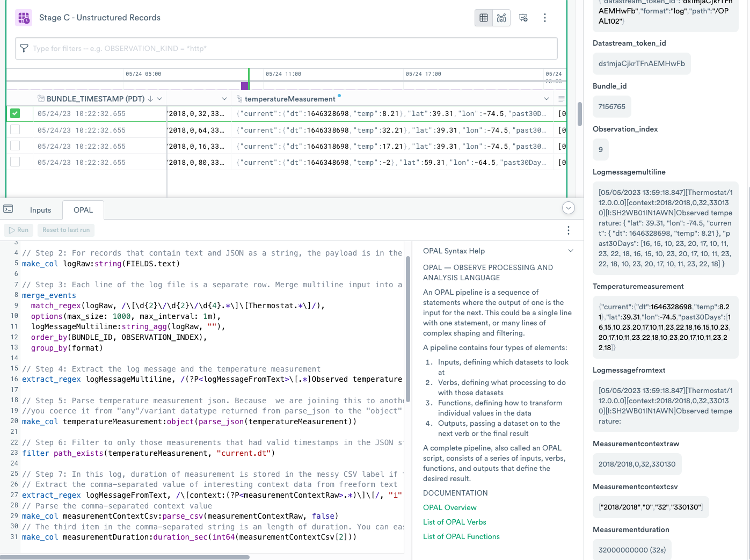Select the fourth row checkbox
Viewport: 750px width, 560px height.
15,162
